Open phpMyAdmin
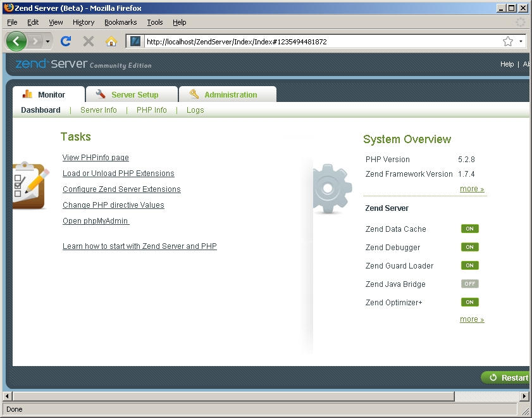Viewport: 532px width, 418px height. 95,220
